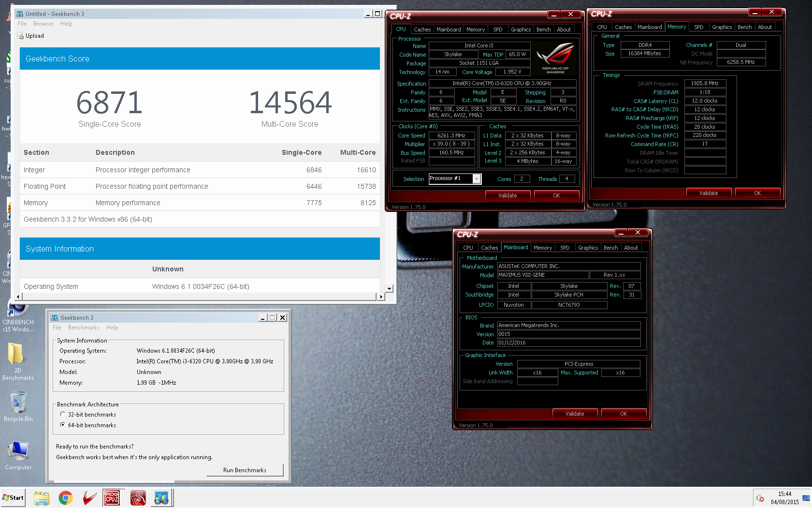Select 32-bit benchmarks radio button

[62, 414]
